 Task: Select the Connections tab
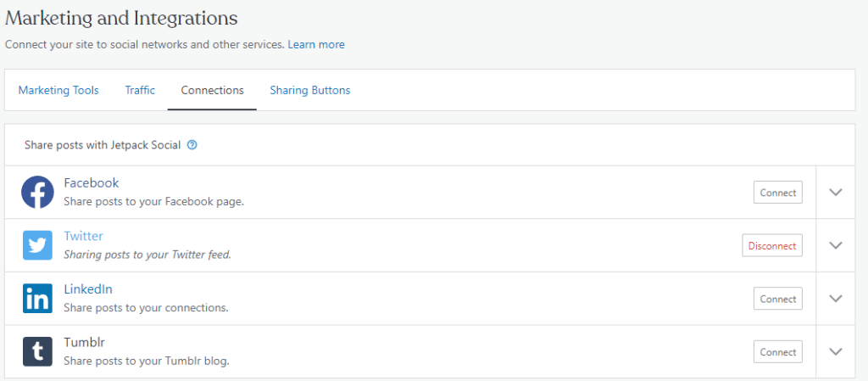click(213, 90)
